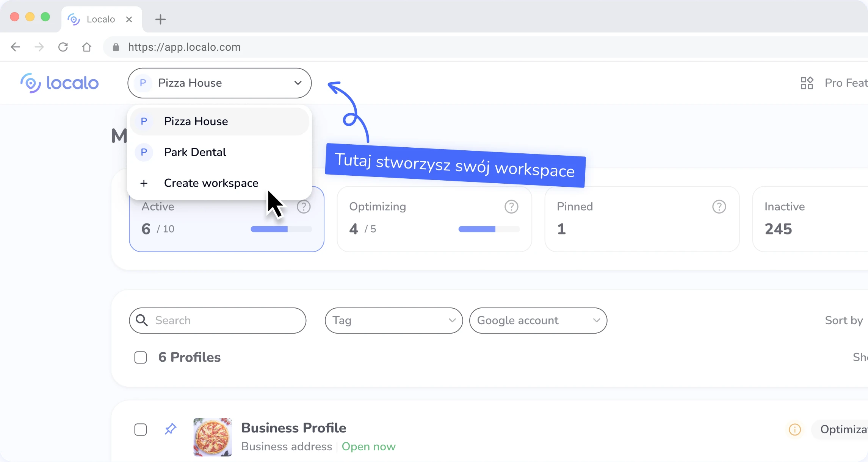This screenshot has height=462, width=868.
Task: Choose Create workspace in the menu
Action: point(211,183)
